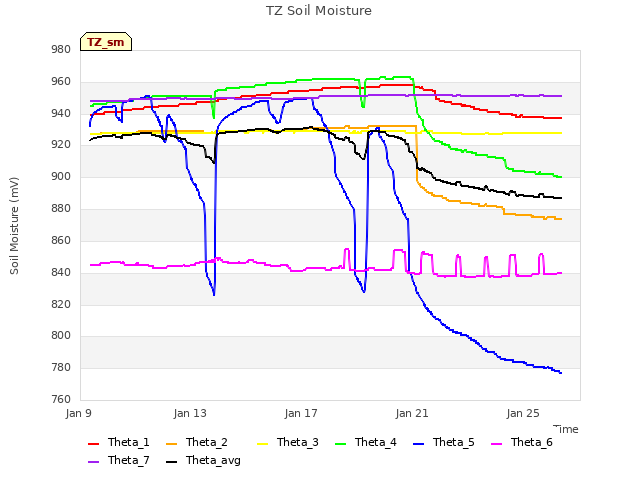This screenshot has width=640, height=480.
Task: Click the Jan 17 x-axis tick label
Action: [x=301, y=413]
